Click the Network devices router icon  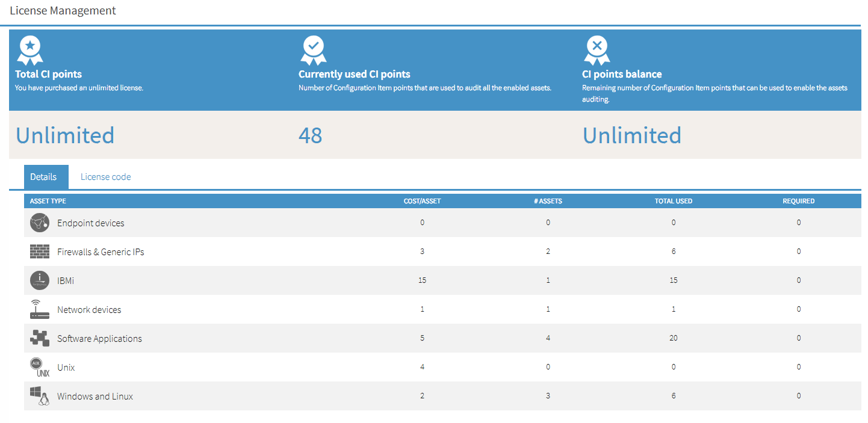(40, 309)
